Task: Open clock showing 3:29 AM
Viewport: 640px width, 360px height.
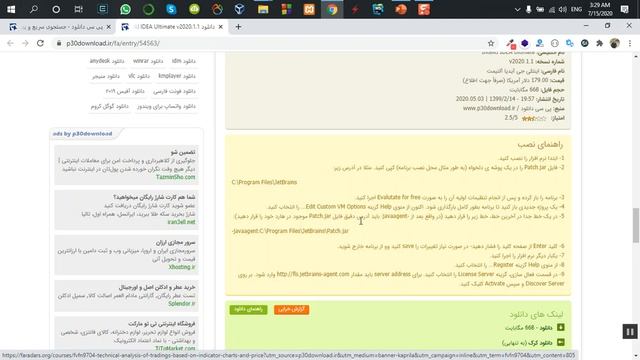Action: point(600,9)
